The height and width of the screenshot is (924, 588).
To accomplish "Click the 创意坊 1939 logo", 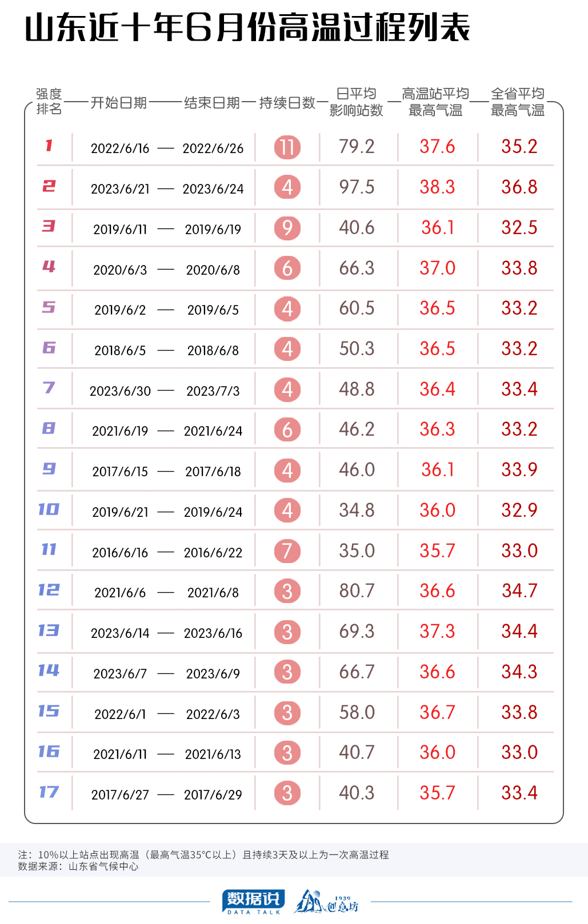I will [326, 902].
